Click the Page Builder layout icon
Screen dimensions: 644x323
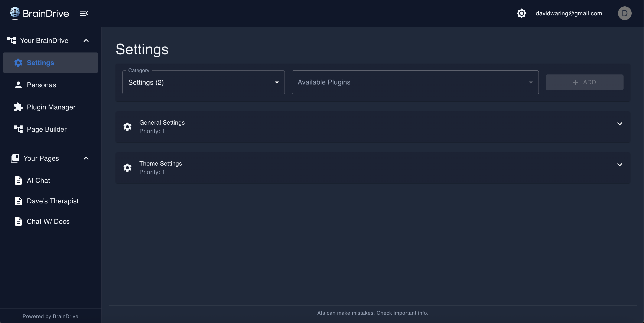(x=18, y=129)
